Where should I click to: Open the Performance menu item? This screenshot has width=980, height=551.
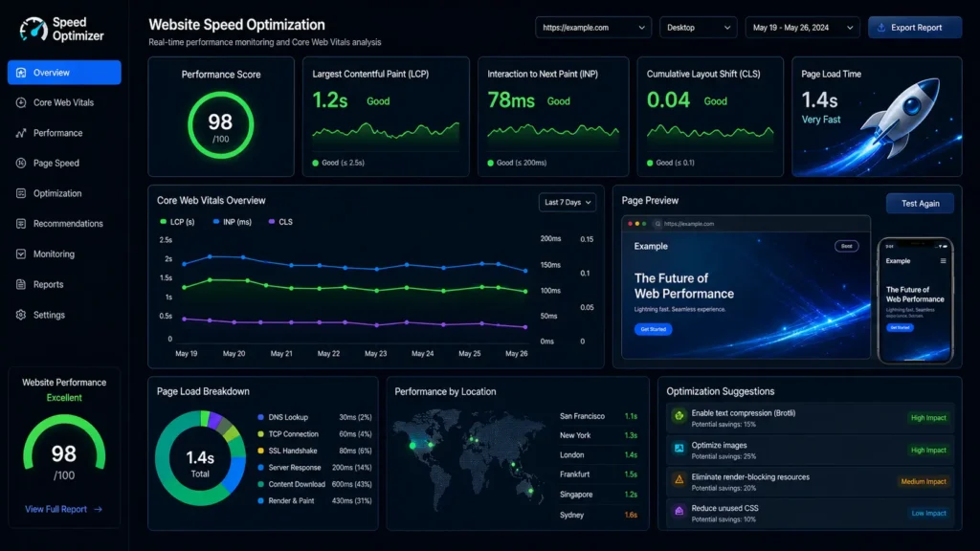64,133
